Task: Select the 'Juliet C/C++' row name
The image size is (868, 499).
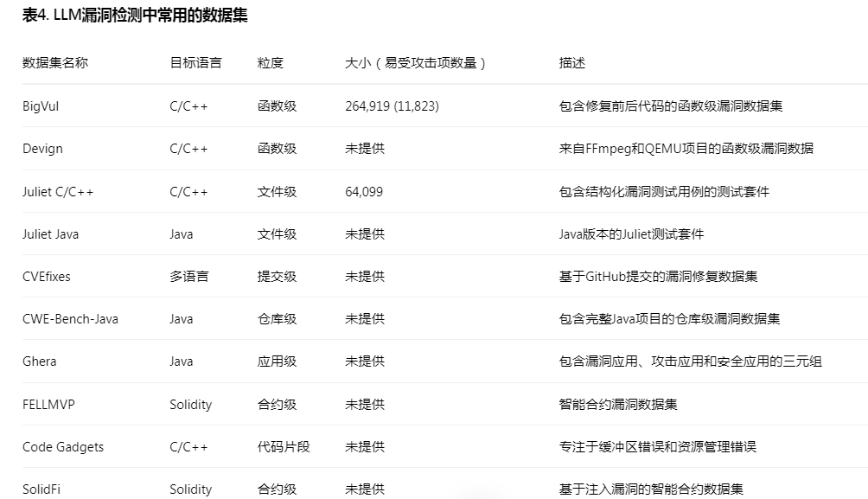Action: 58,192
